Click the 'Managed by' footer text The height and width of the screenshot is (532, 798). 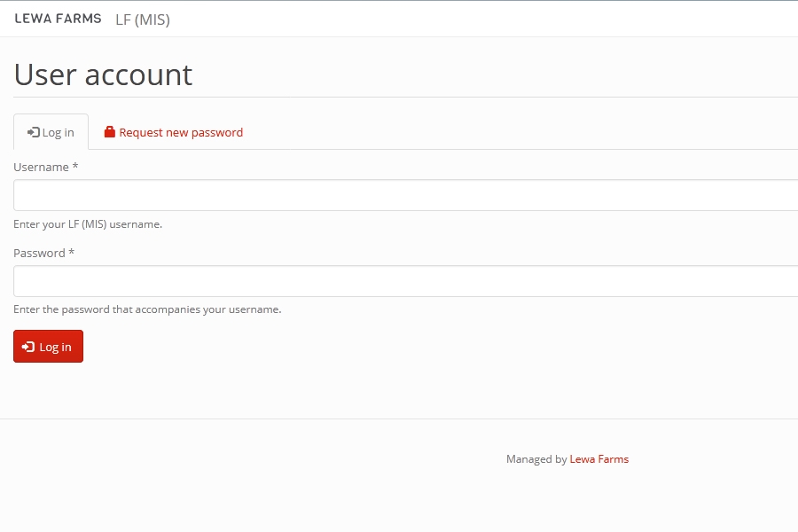(x=536, y=459)
